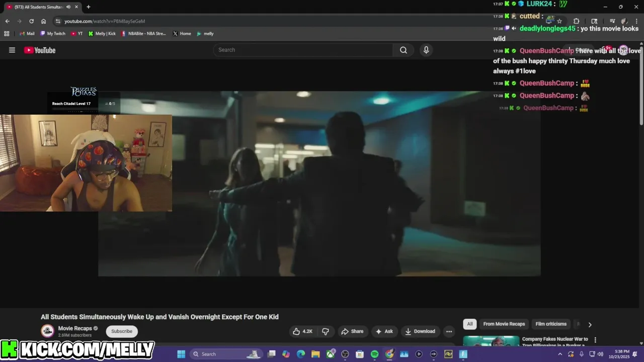
Task: Open three-dot menu for Company Fakes Nuclear War video
Action: (595, 340)
